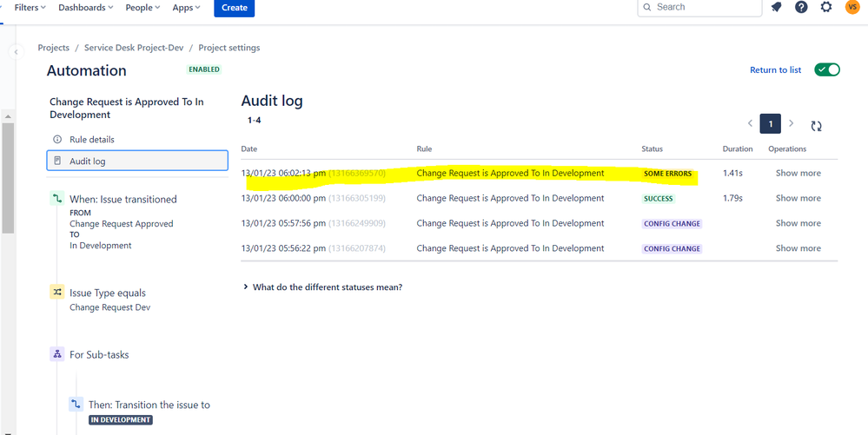The image size is (868, 435).
Task: Click the Transition the issue action icon
Action: 76,404
